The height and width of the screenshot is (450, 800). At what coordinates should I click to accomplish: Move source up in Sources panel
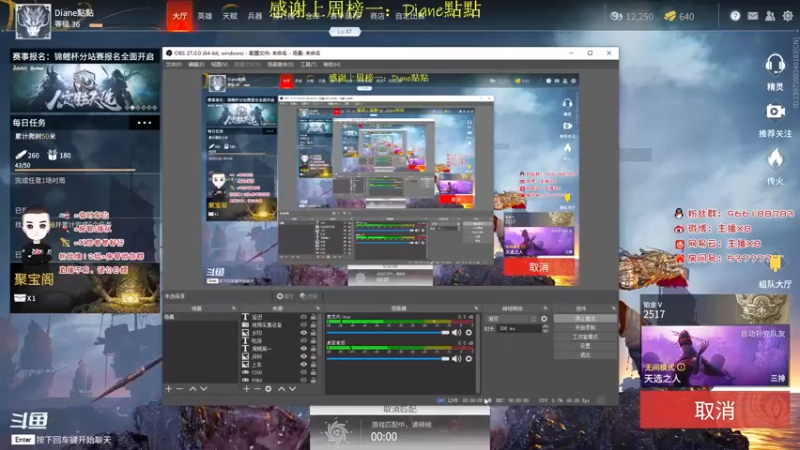coord(282,389)
